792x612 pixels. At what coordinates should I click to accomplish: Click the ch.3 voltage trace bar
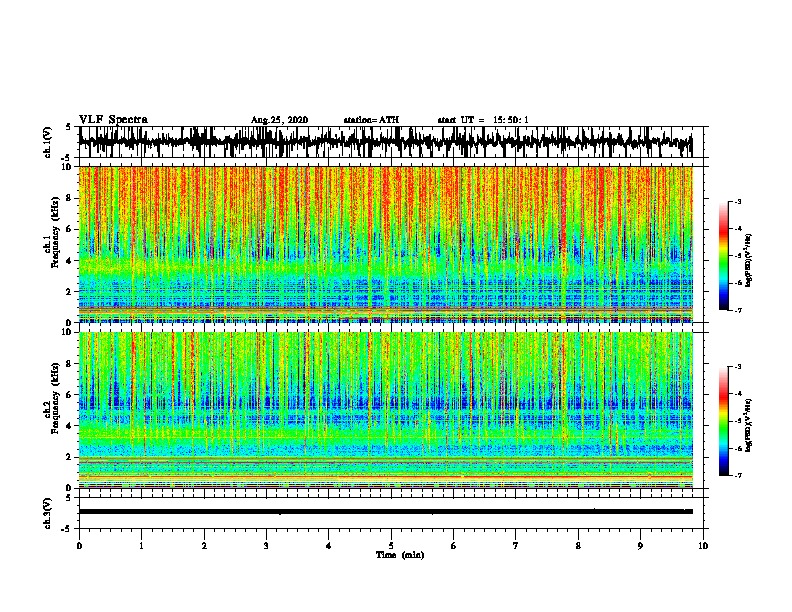pos(385,512)
